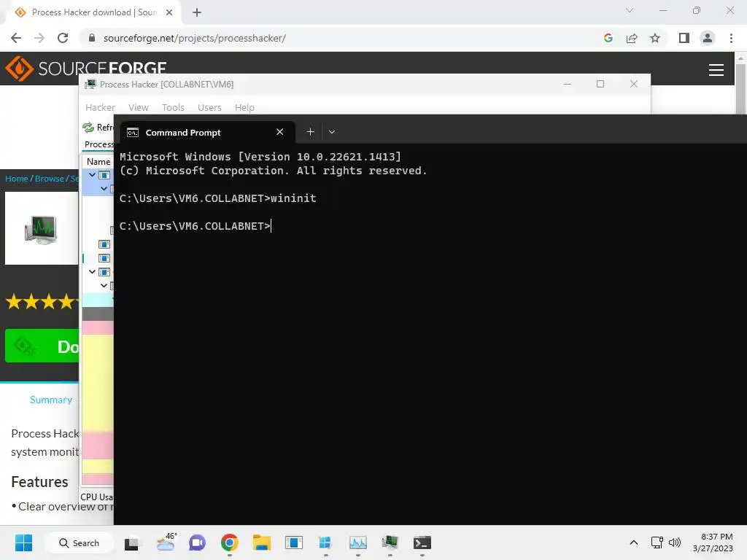Open network status tray icon
The width and height of the screenshot is (747, 560).
coord(657,542)
